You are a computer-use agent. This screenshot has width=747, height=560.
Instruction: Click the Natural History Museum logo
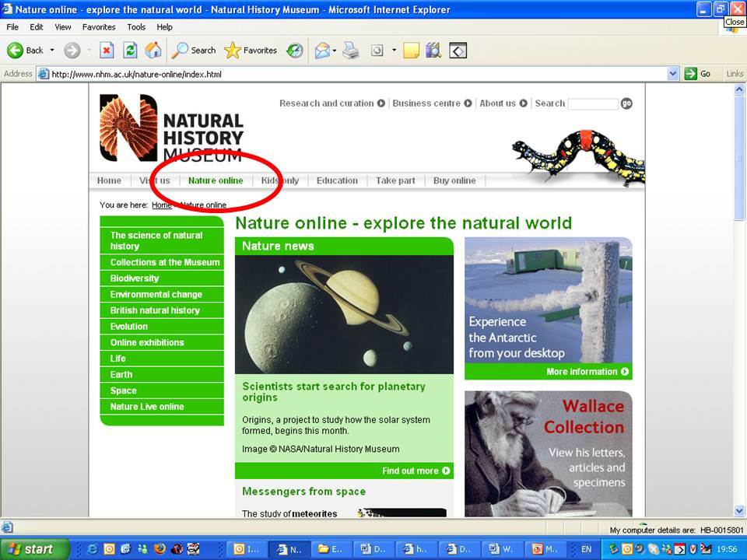click(x=171, y=128)
